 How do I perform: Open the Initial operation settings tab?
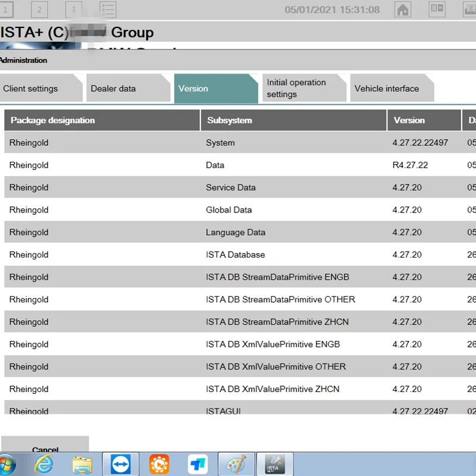[304, 88]
